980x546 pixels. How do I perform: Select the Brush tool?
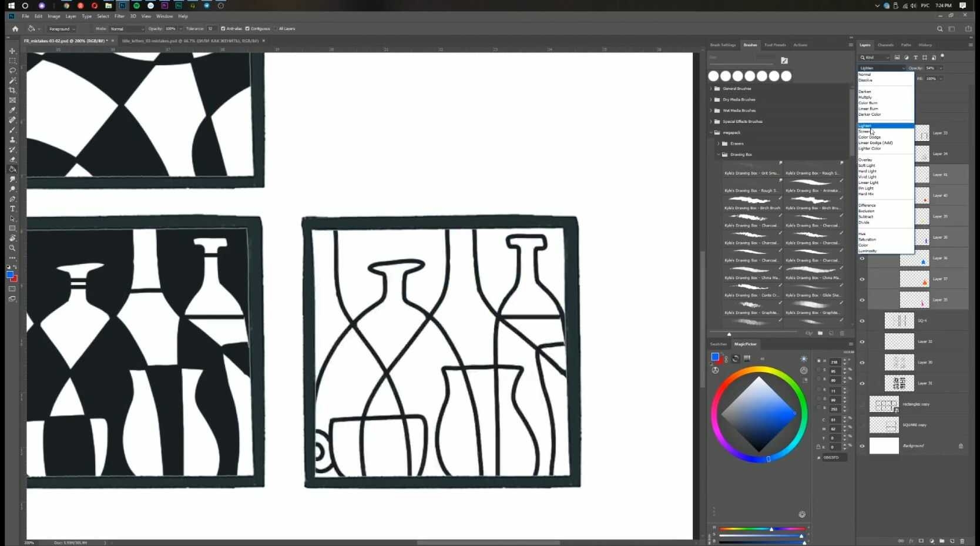pyautogui.click(x=12, y=130)
